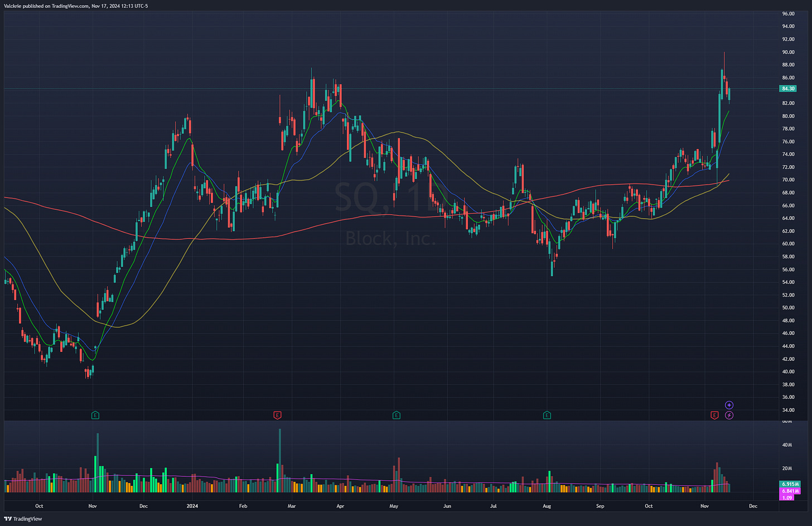Click the Apr label on time axis
The height and width of the screenshot is (526, 812).
[x=340, y=506]
